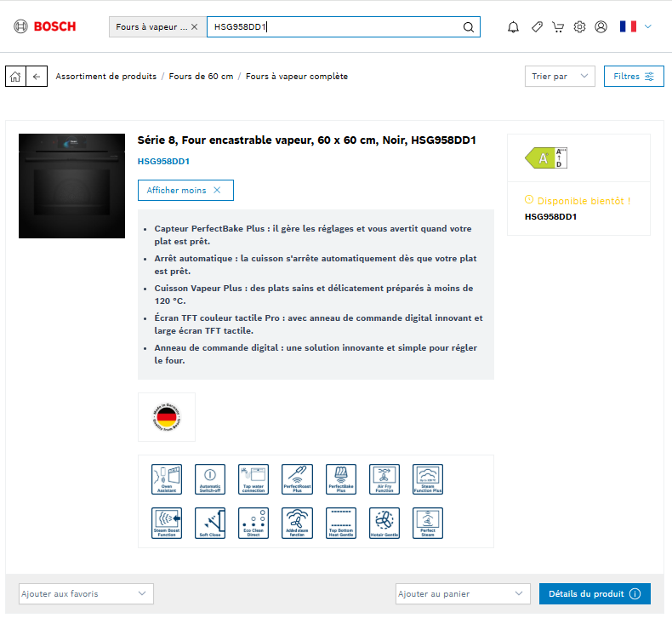Click the black oven product thumbnail
The height and width of the screenshot is (624, 672).
pyautogui.click(x=71, y=186)
